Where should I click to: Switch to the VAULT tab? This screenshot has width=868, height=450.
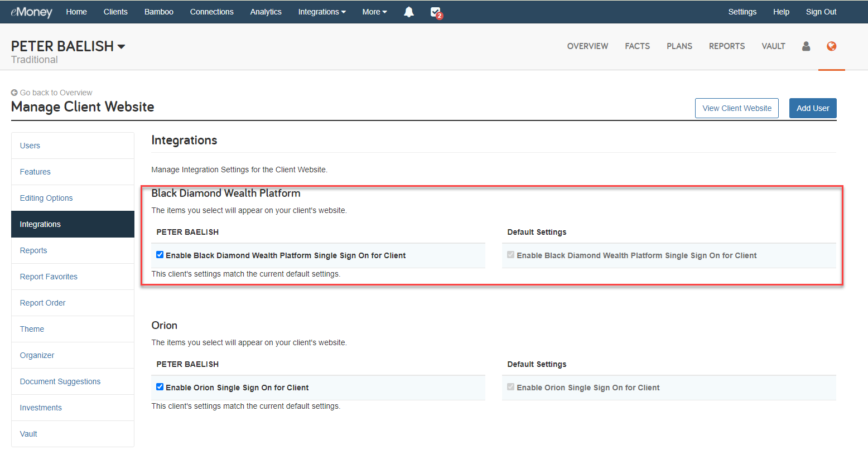[x=774, y=46]
